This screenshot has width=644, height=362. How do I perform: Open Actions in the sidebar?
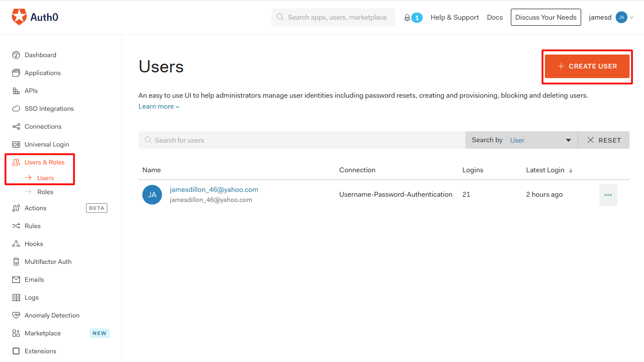pos(36,208)
